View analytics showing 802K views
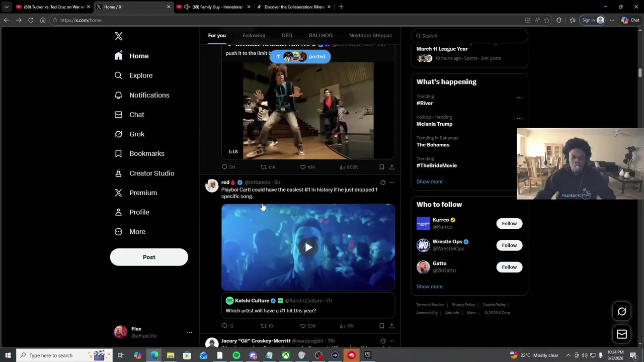 pyautogui.click(x=349, y=167)
